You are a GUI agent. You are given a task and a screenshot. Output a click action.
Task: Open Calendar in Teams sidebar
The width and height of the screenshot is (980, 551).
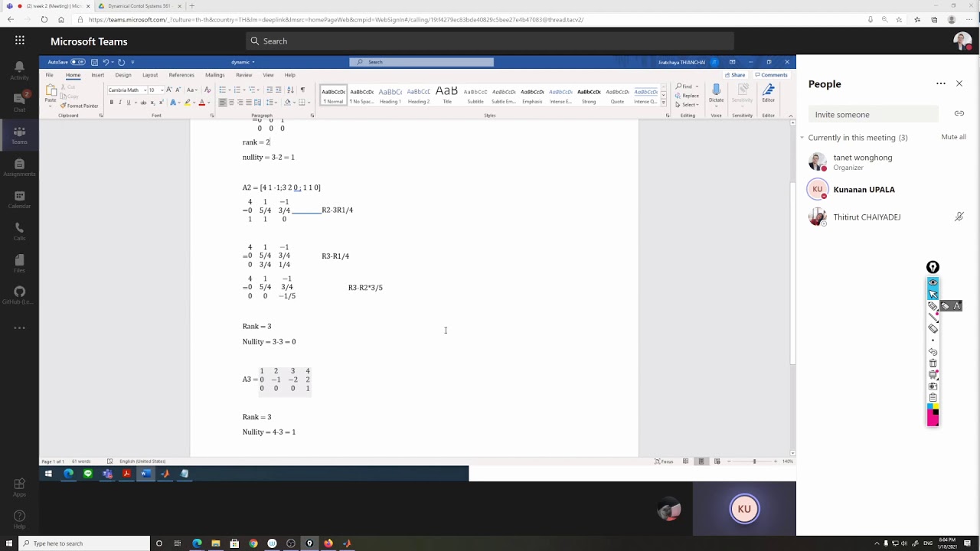pos(19,198)
